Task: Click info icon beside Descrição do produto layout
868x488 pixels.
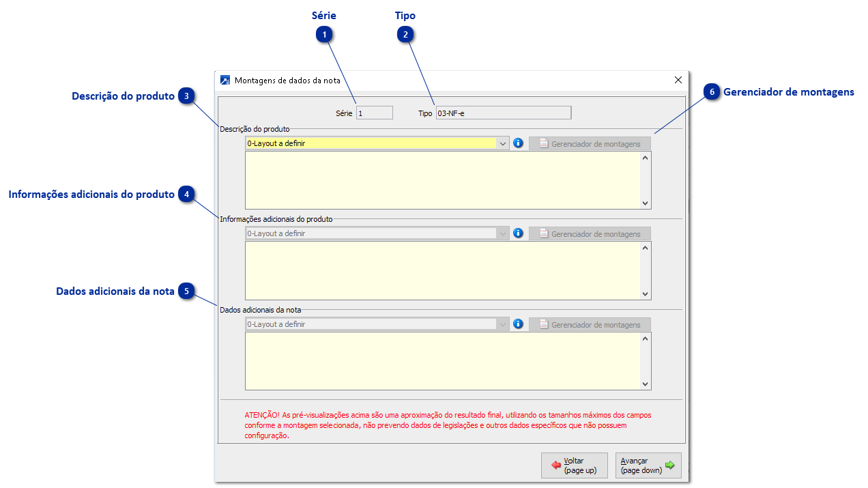Action: tap(518, 143)
